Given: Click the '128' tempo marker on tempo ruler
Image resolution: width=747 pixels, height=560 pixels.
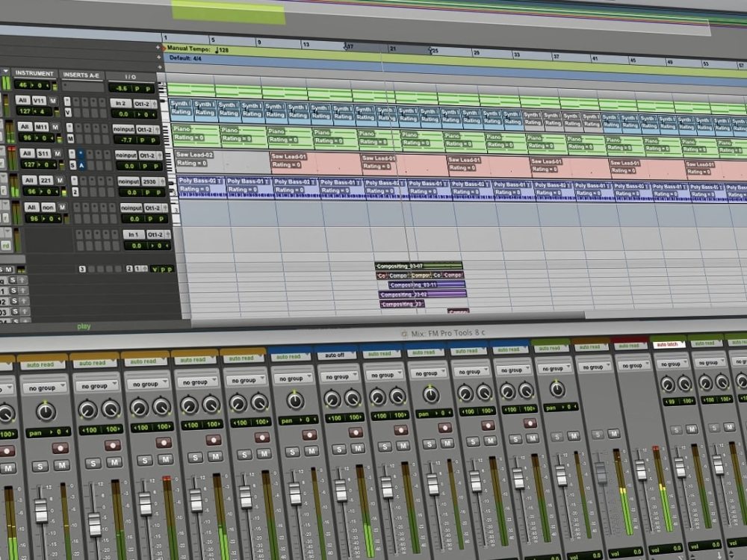Looking at the screenshot, I should 222,49.
